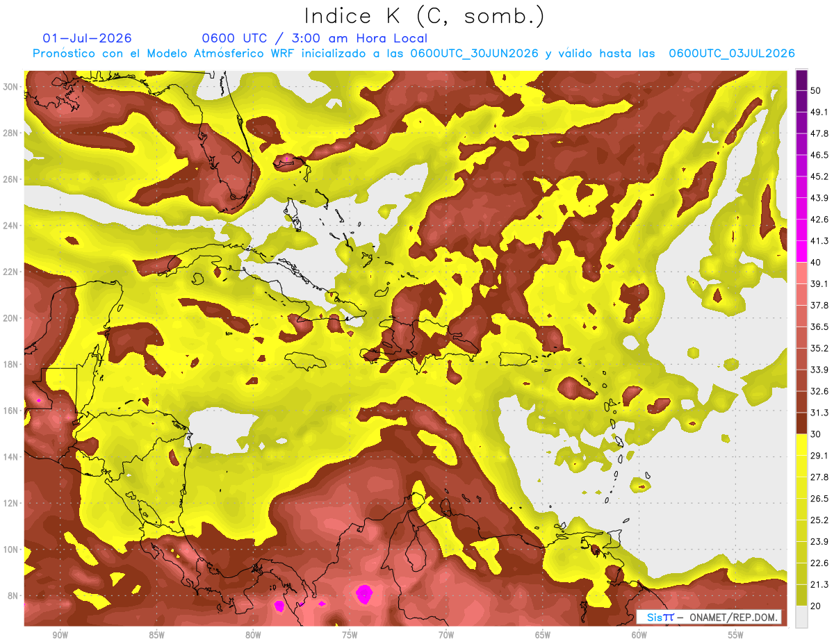Click the color scale value "22.6"
Image resolution: width=834 pixels, height=644 pixels.
tap(819, 563)
